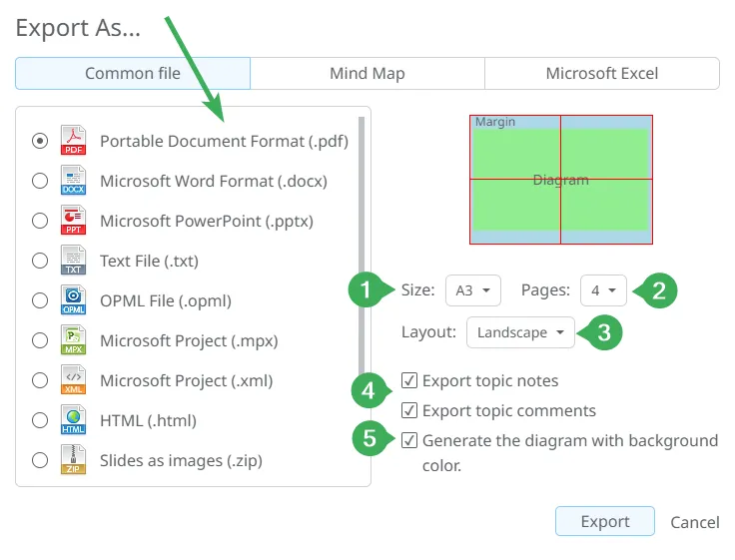Toggle Generate the diagram with background color
The image size is (735, 560).
coord(409,440)
